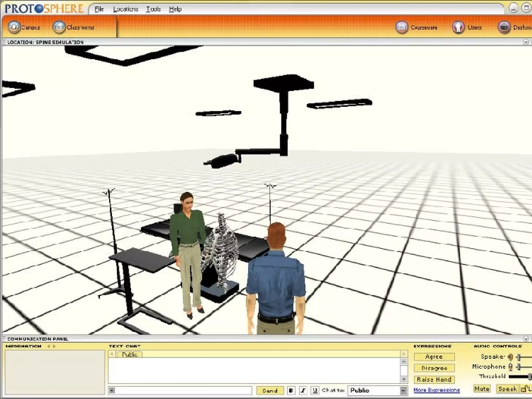Click the 'COMMUNICATION PANEL' title
Viewport: 532px width, 399px height.
pos(38,339)
